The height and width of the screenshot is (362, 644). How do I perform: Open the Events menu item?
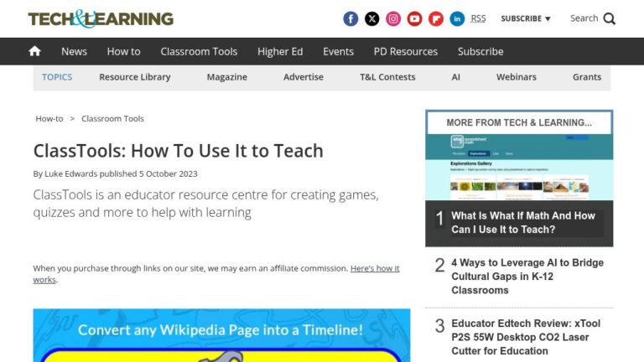(338, 51)
